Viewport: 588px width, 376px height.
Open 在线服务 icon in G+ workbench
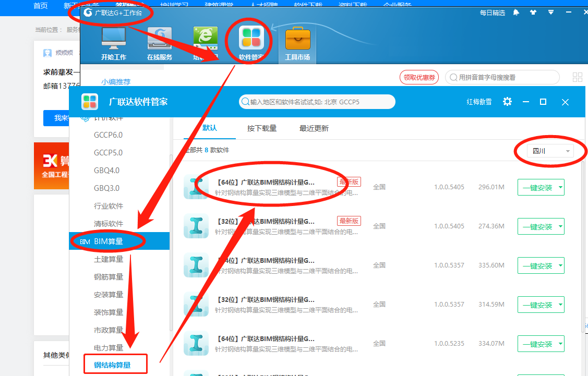point(160,38)
